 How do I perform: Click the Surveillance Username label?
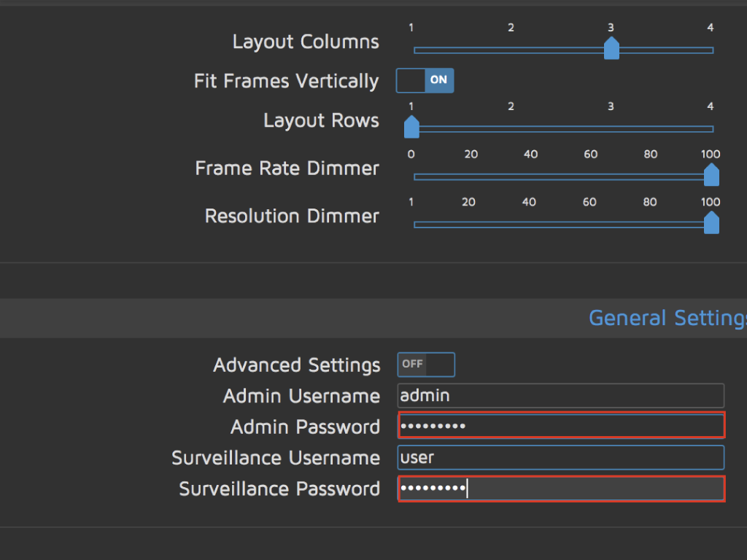pos(276,458)
